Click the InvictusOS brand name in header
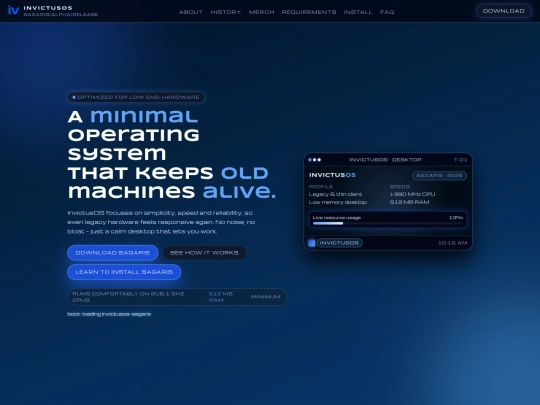The width and height of the screenshot is (540, 405). (48, 8)
